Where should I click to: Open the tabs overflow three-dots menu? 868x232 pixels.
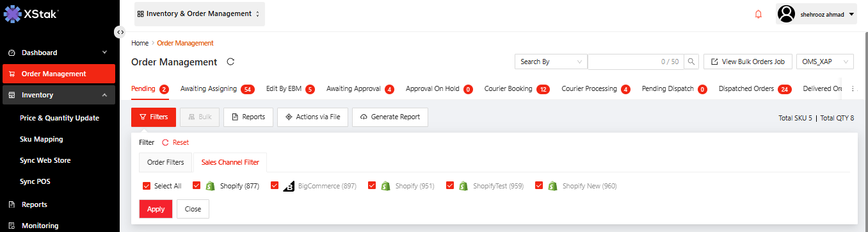pyautogui.click(x=853, y=89)
